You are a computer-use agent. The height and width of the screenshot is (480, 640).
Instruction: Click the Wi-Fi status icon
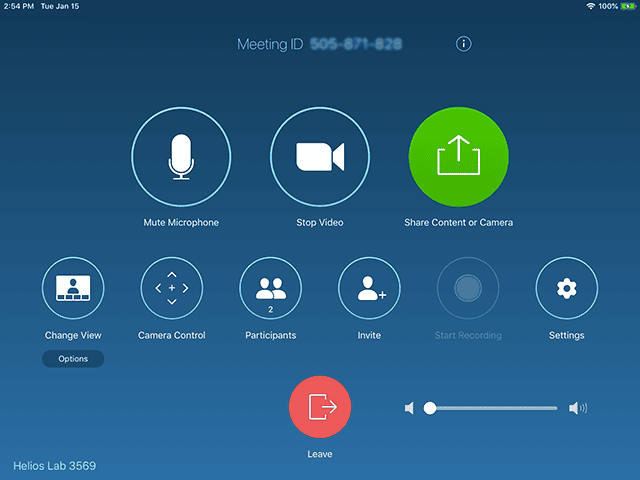[590, 6]
